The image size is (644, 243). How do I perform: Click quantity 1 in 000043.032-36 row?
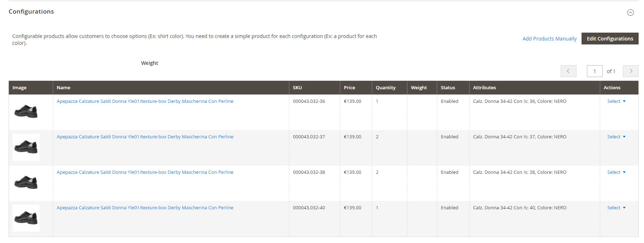(x=377, y=101)
